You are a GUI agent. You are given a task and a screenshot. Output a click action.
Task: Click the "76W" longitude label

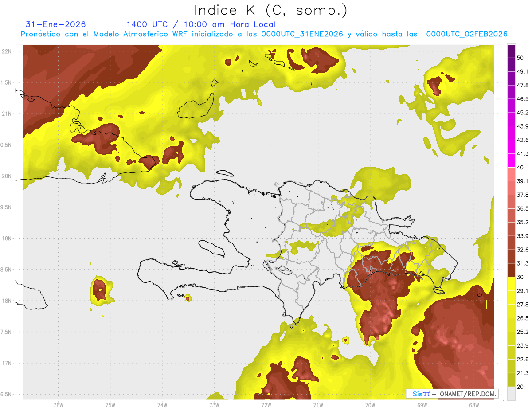[x=58, y=405]
